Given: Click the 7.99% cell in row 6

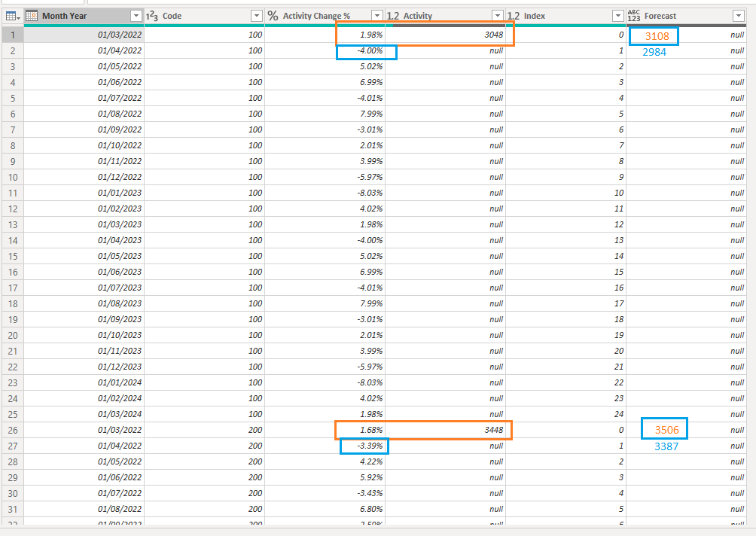Looking at the screenshot, I should [325, 114].
